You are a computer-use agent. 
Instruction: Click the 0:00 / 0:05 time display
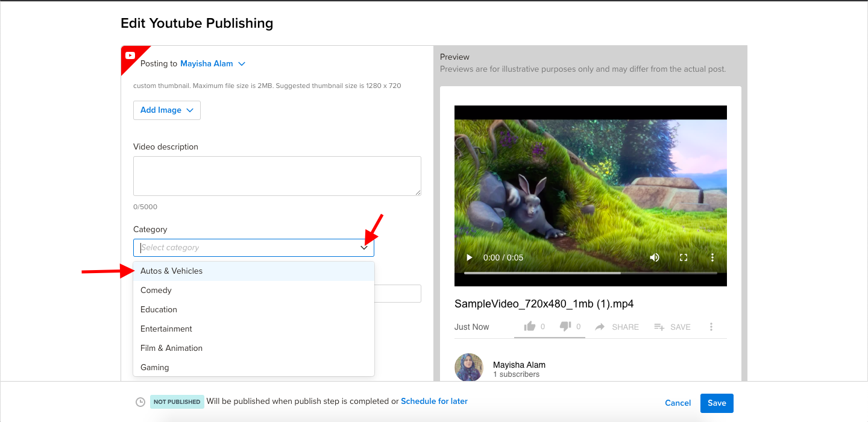coord(503,257)
